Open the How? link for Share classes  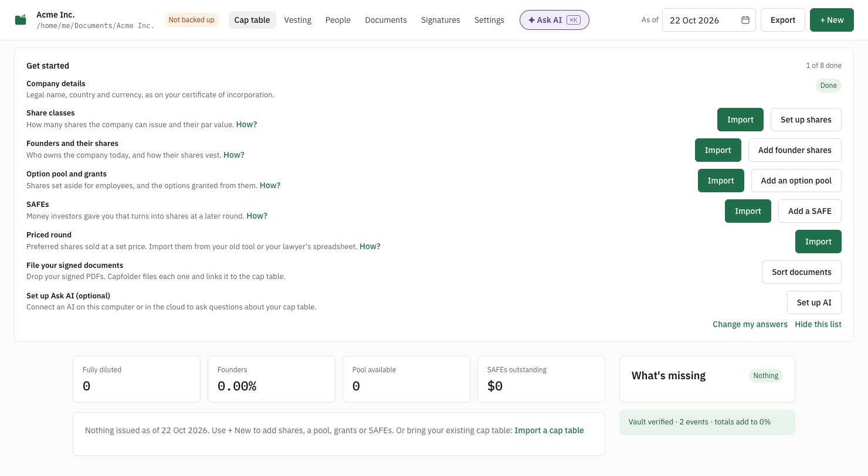pos(246,125)
